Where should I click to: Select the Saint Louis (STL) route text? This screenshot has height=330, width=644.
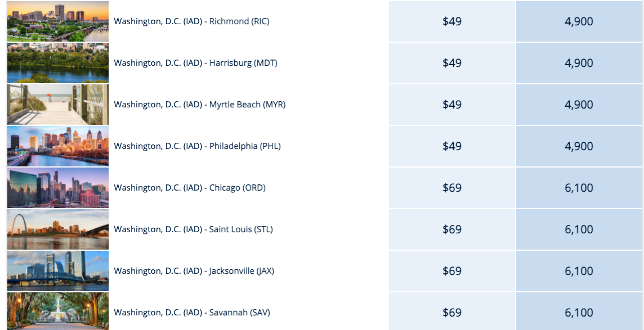(193, 229)
